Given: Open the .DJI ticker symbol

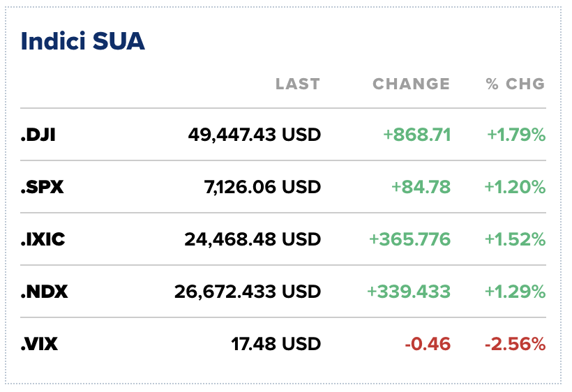Looking at the screenshot, I should coord(38,135).
